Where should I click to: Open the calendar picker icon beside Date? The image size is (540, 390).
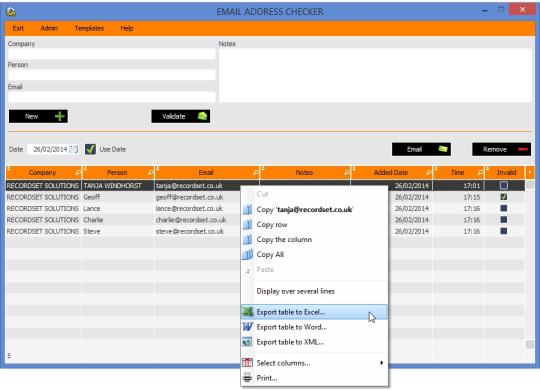[x=73, y=149]
